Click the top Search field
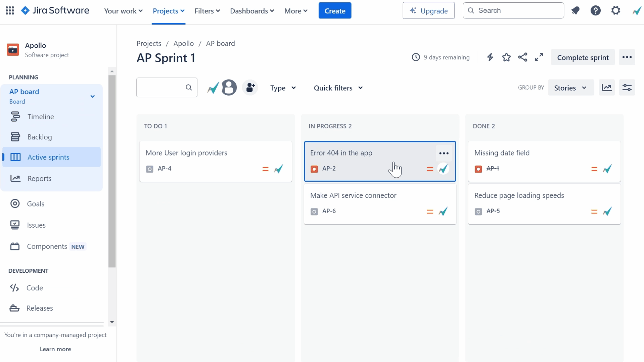Viewport: 644px width, 362px height. point(513,11)
